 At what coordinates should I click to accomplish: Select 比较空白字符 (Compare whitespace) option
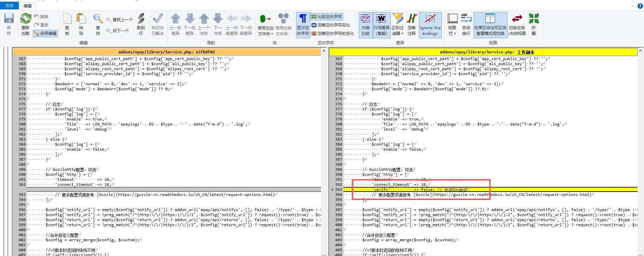[327, 16]
